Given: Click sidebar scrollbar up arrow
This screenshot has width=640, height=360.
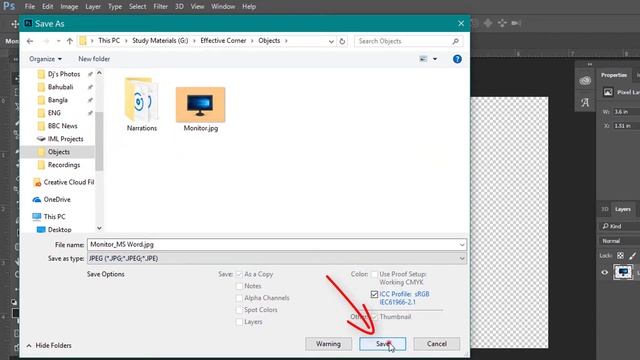Looking at the screenshot, I should 99,73.
